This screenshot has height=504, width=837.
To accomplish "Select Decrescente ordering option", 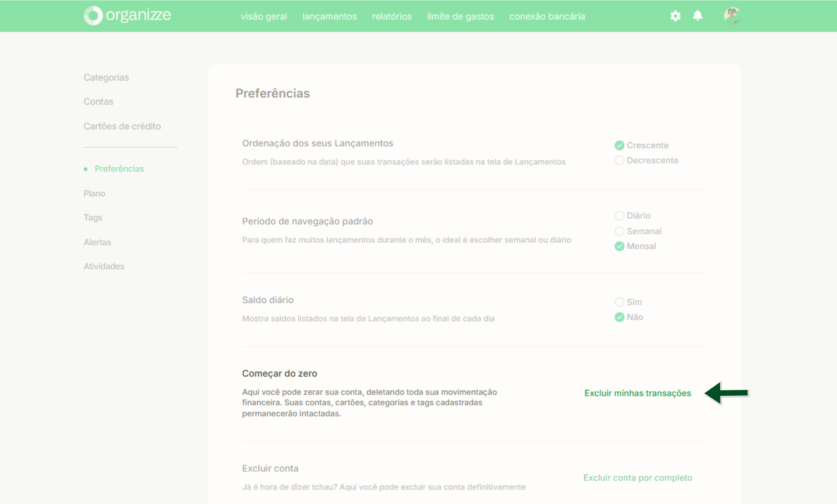I will [646, 160].
